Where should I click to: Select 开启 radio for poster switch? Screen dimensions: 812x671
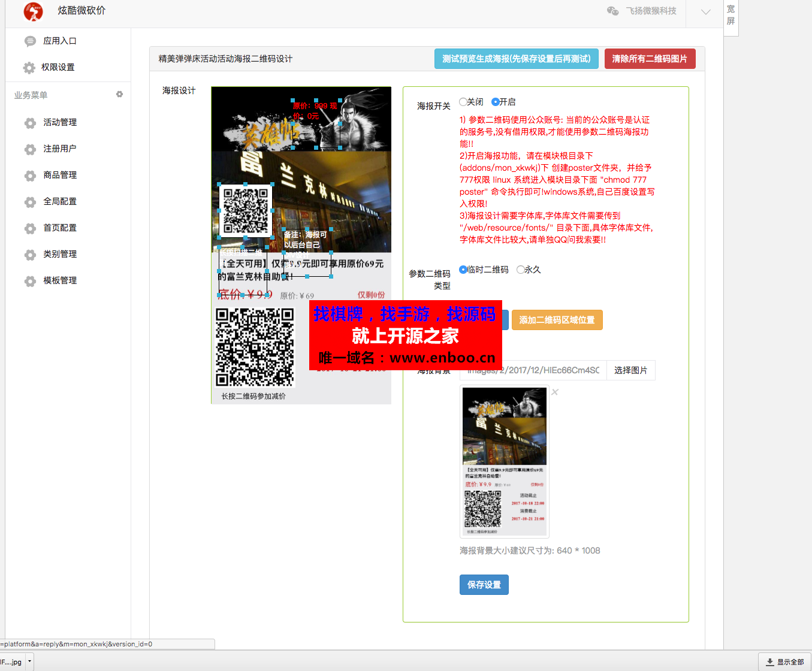pos(496,102)
